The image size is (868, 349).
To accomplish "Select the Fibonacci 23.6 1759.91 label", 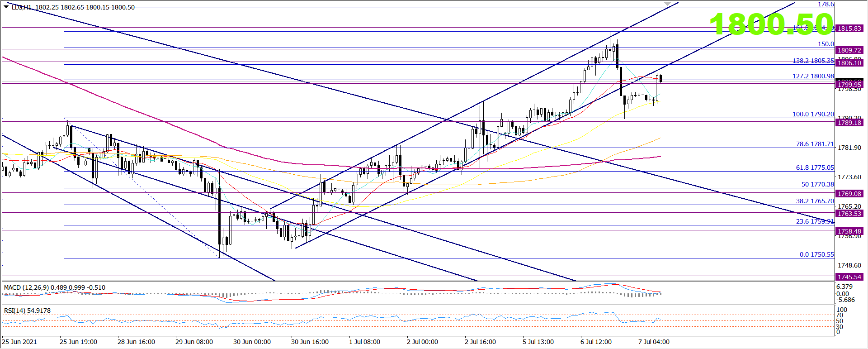I will [815, 221].
